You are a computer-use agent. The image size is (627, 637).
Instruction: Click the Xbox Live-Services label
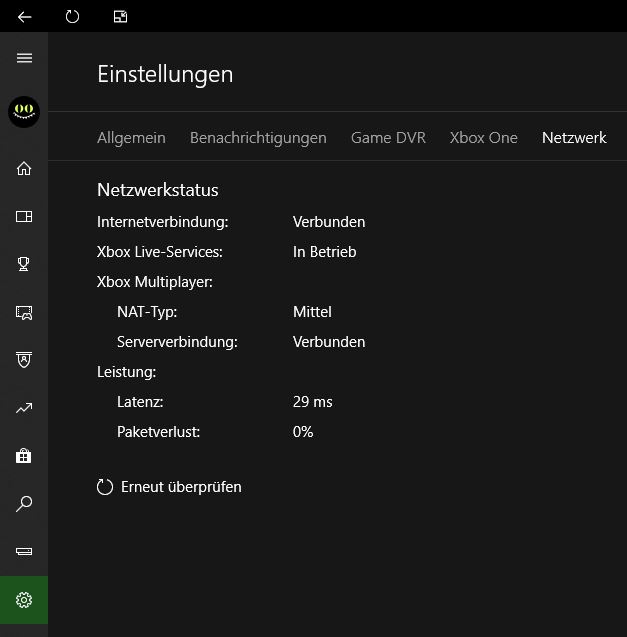coord(160,252)
